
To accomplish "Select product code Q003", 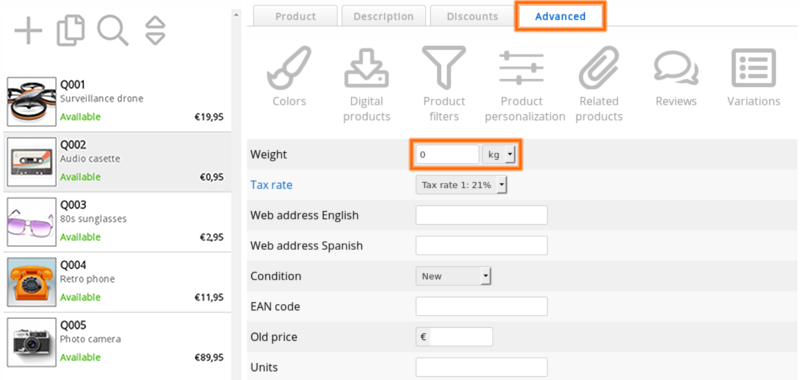I will (x=73, y=205).
